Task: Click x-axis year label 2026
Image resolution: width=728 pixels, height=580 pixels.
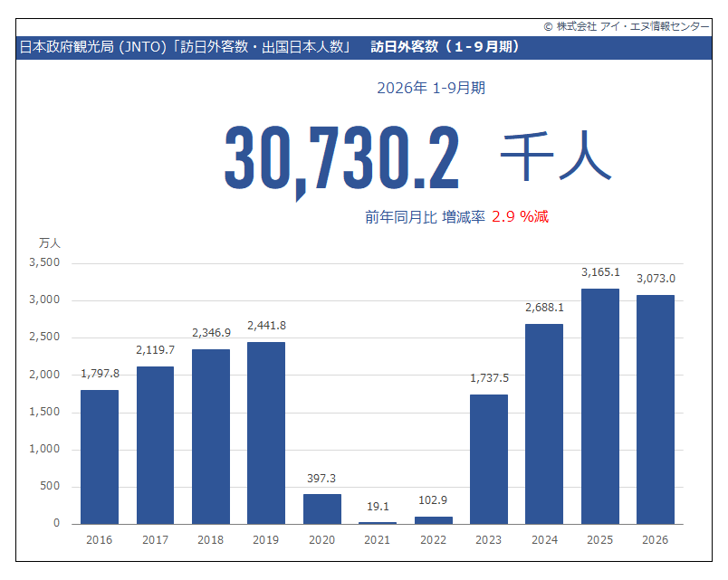Action: (x=655, y=539)
